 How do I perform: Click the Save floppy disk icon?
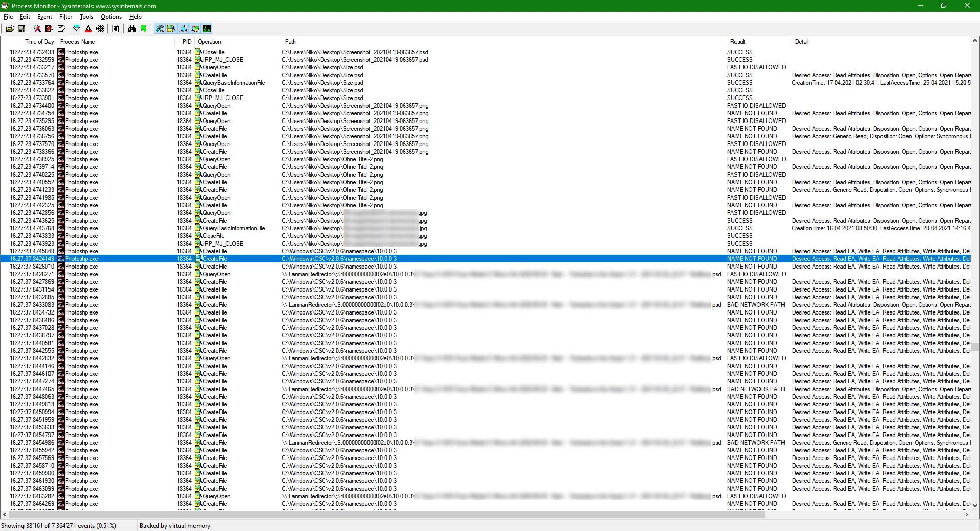pyautogui.click(x=21, y=29)
